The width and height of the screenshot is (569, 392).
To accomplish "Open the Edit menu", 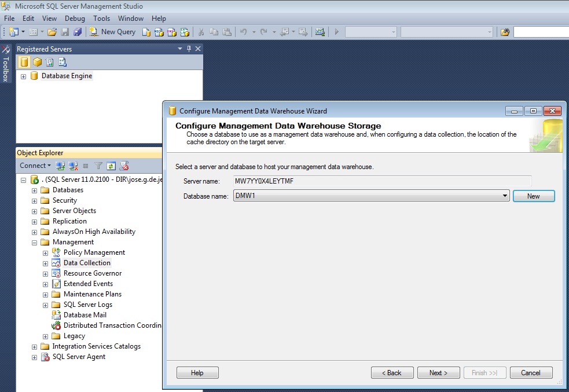I will pos(28,19).
